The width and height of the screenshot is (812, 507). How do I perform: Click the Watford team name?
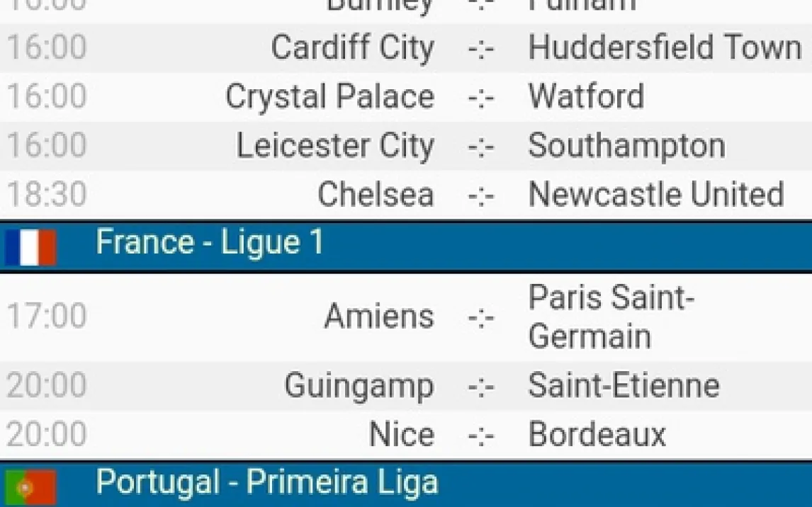[586, 97]
